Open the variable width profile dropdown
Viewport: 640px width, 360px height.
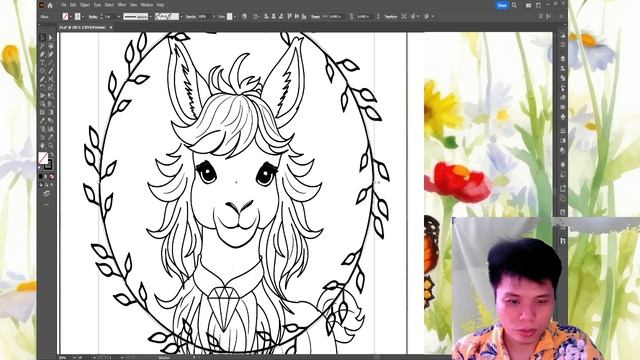[x=151, y=16]
